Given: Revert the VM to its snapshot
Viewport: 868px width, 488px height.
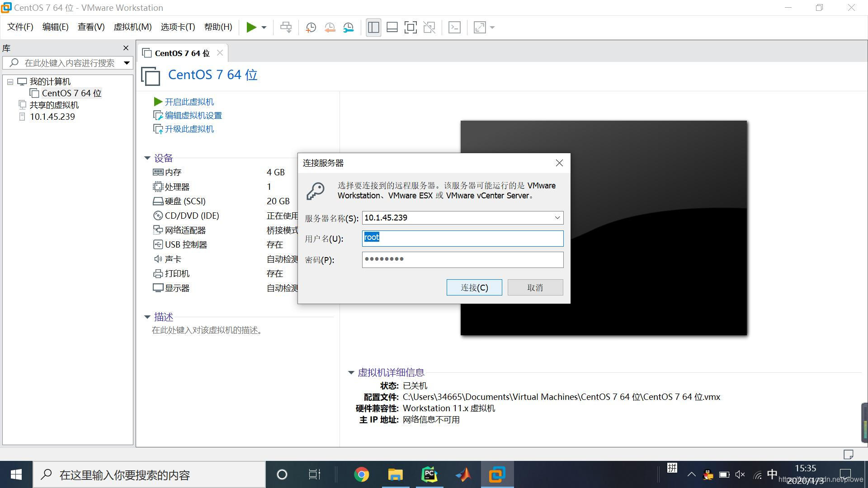Looking at the screenshot, I should (330, 27).
